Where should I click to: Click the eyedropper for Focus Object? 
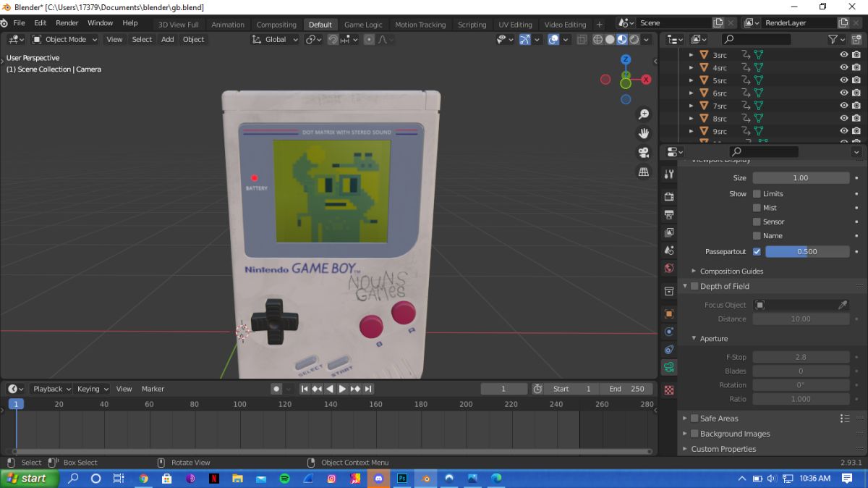pyautogui.click(x=843, y=305)
